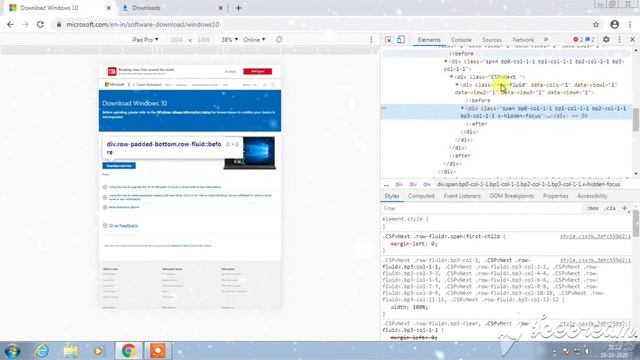This screenshot has height=360, width=640.
Task: Click the Give feedback link
Action: [123, 226]
